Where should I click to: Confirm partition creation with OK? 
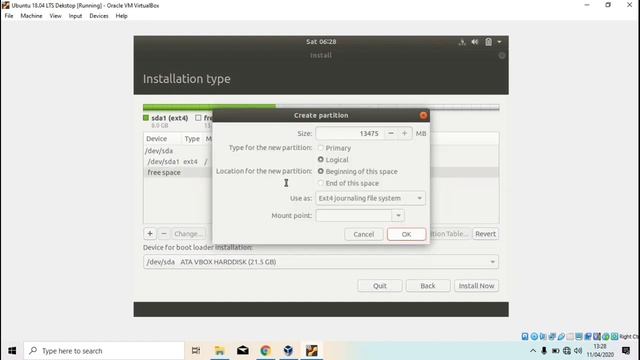(x=407, y=234)
